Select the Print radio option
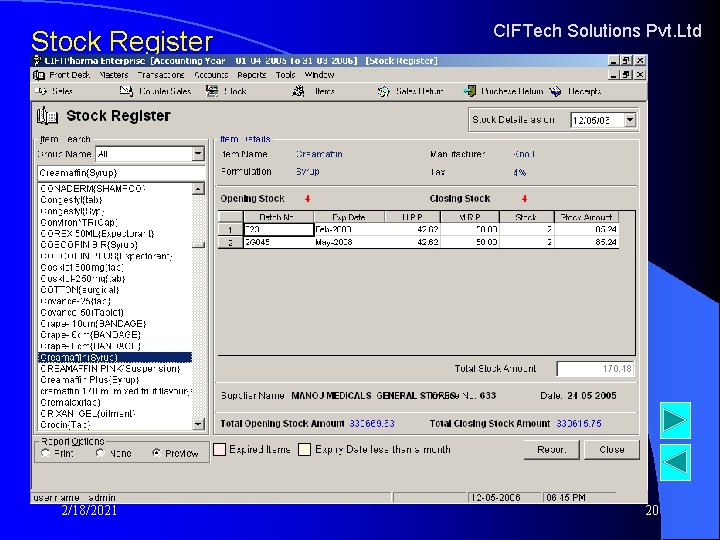Screen dimensions: 720x540 pos(45,453)
